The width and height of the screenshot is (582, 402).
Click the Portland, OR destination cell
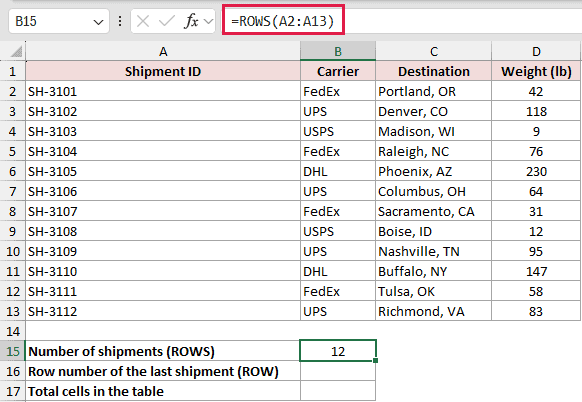coord(434,91)
